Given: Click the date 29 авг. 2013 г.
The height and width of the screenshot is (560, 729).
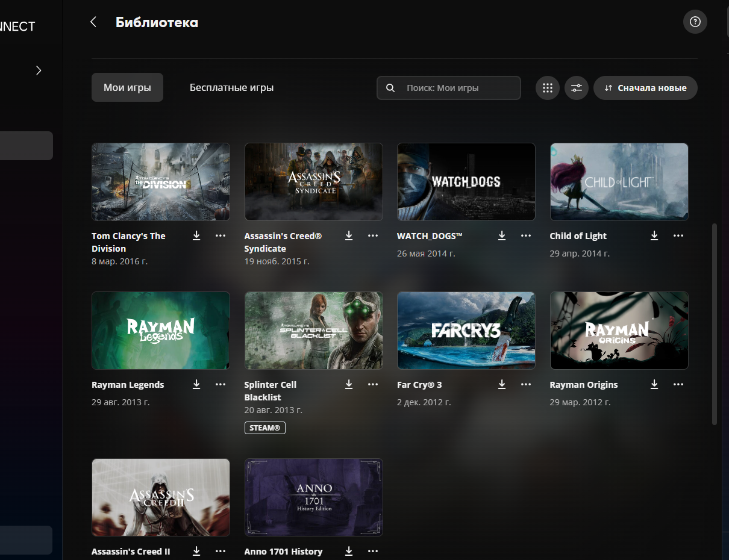Looking at the screenshot, I should point(120,402).
